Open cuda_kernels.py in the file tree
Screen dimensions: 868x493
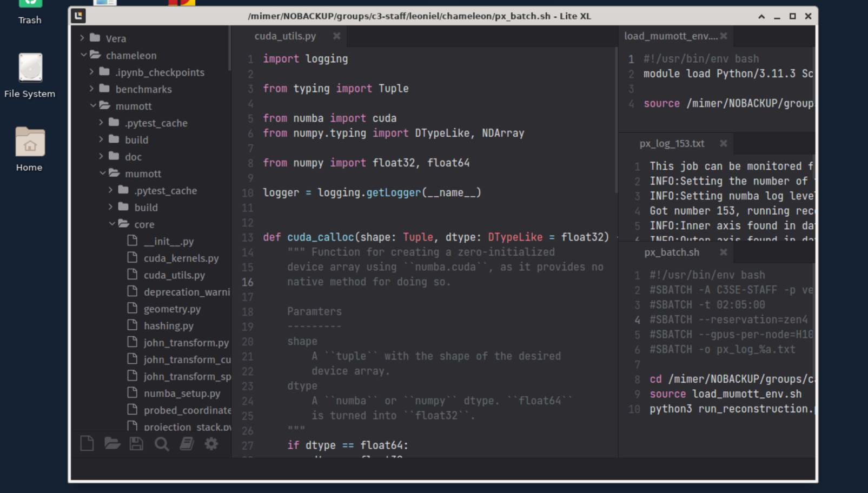point(181,258)
